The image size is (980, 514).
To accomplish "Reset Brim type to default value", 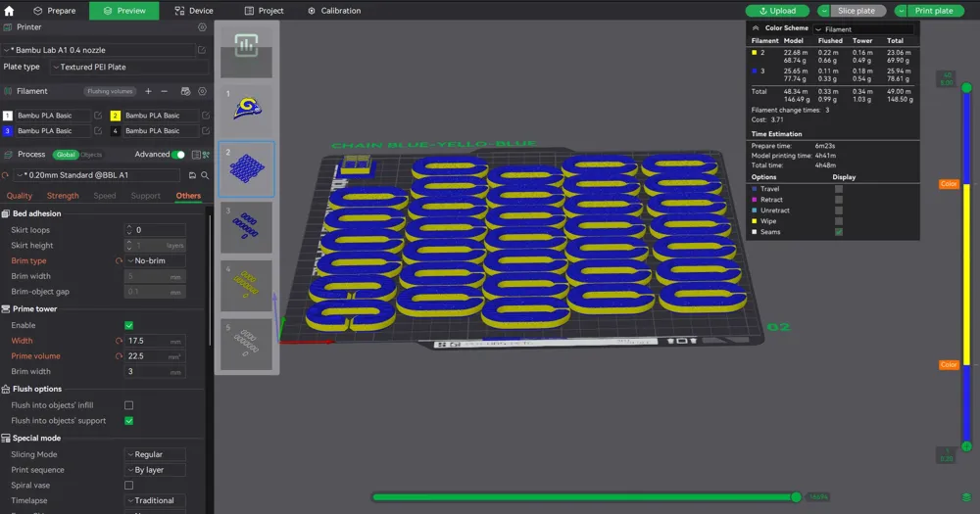I will click(119, 261).
